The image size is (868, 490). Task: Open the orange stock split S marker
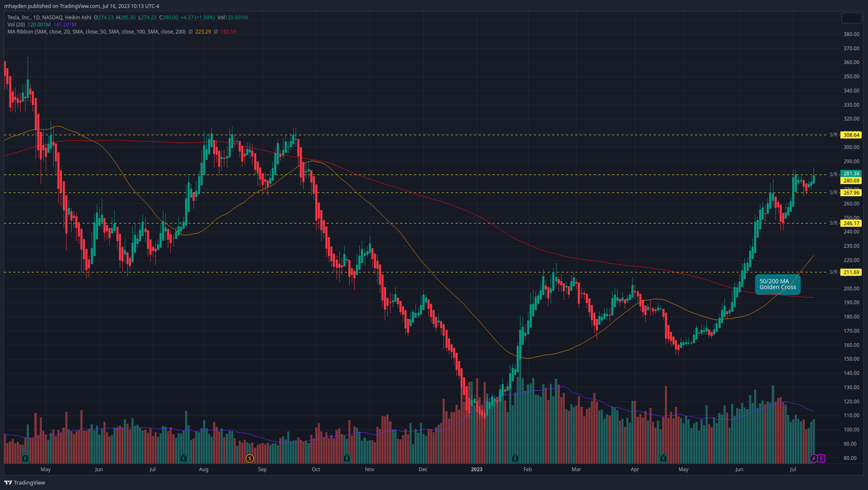click(x=250, y=458)
